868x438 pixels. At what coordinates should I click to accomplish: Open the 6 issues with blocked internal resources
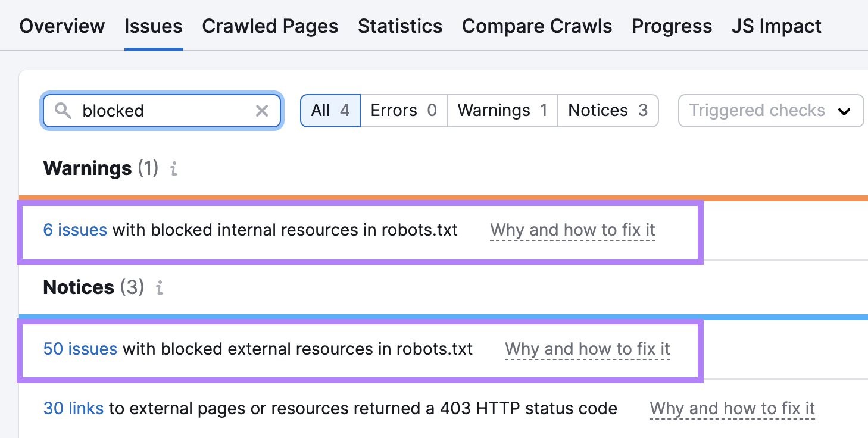(x=75, y=230)
